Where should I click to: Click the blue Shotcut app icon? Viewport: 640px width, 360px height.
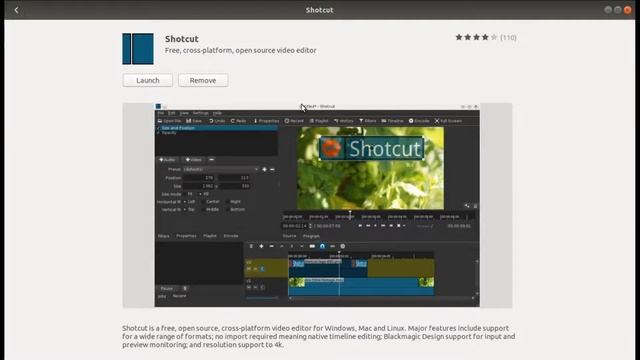click(x=138, y=49)
